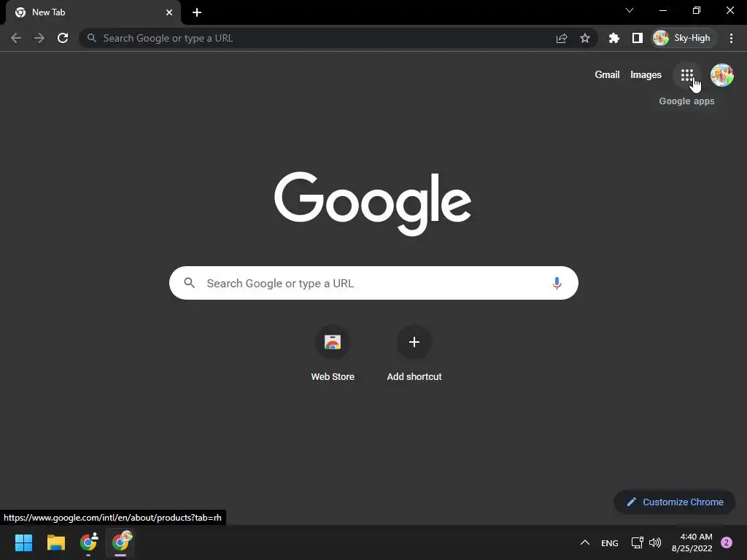Open the Extensions puzzle icon
The height and width of the screenshot is (560, 747).
pos(614,38)
